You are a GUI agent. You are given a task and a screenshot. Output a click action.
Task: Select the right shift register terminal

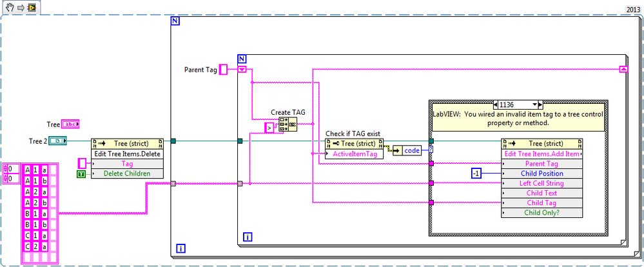623,70
